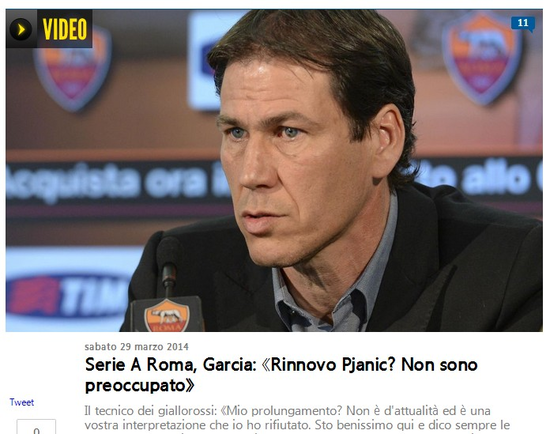The width and height of the screenshot is (550, 434).
Task: Play the video with the yellow arrow icon
Action: 21,29
